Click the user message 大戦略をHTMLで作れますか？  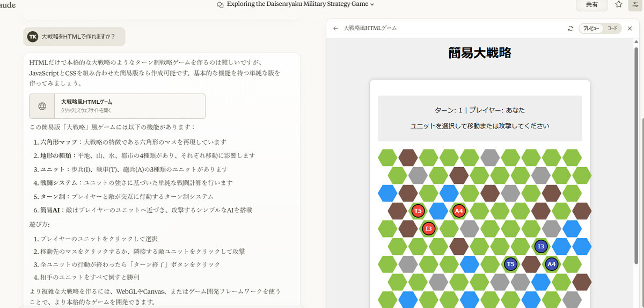pos(78,37)
